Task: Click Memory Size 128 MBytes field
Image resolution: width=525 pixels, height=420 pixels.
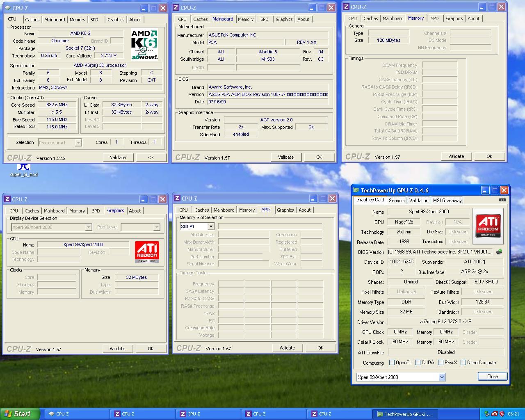Action: point(388,40)
